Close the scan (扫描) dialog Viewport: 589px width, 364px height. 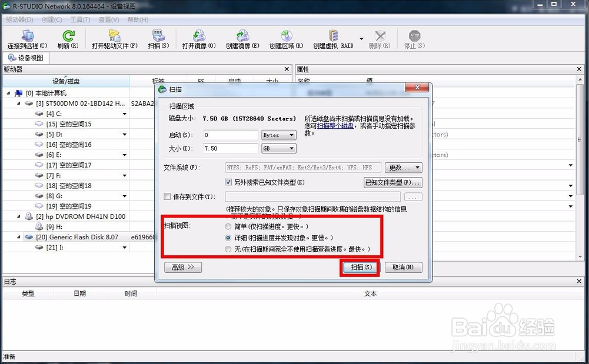tap(417, 87)
